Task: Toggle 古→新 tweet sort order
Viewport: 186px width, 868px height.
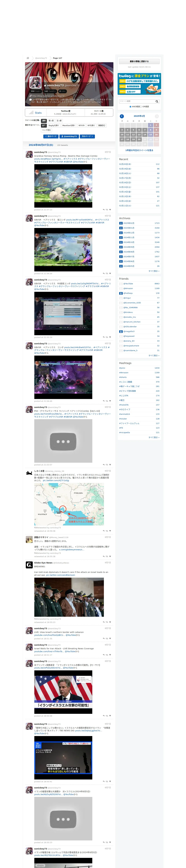Action: (59, 121)
